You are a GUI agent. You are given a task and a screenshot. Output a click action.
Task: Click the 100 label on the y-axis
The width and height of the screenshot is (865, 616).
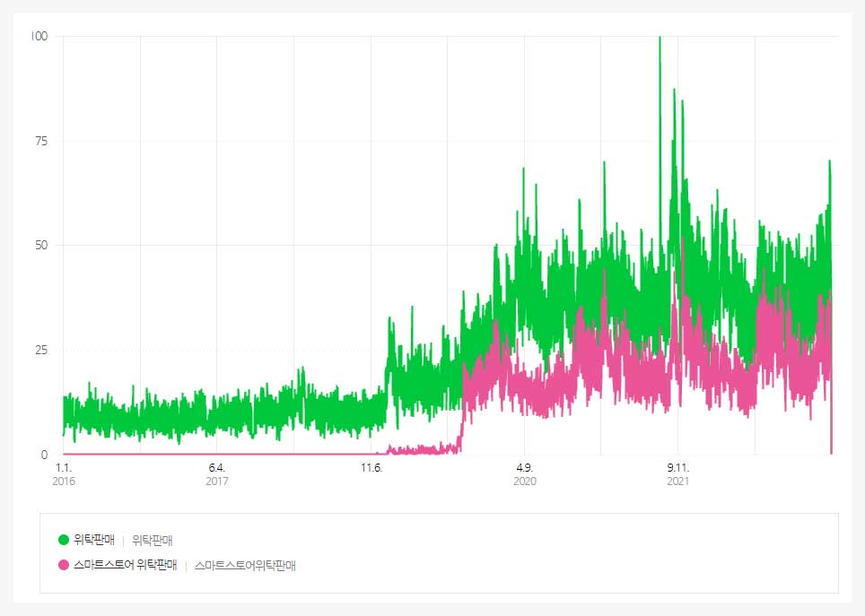39,36
